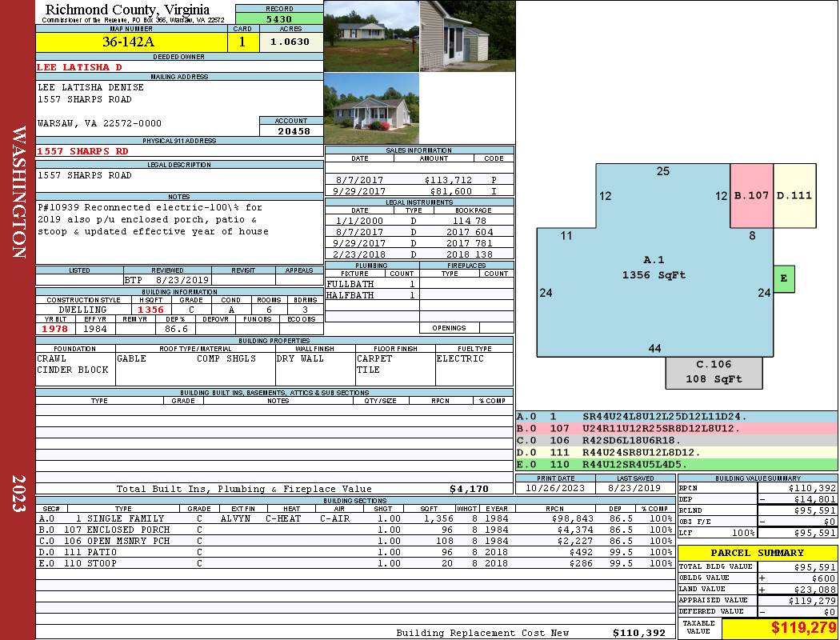Select D.0 111 vector code row
The image size is (840, 640).
pos(676,453)
